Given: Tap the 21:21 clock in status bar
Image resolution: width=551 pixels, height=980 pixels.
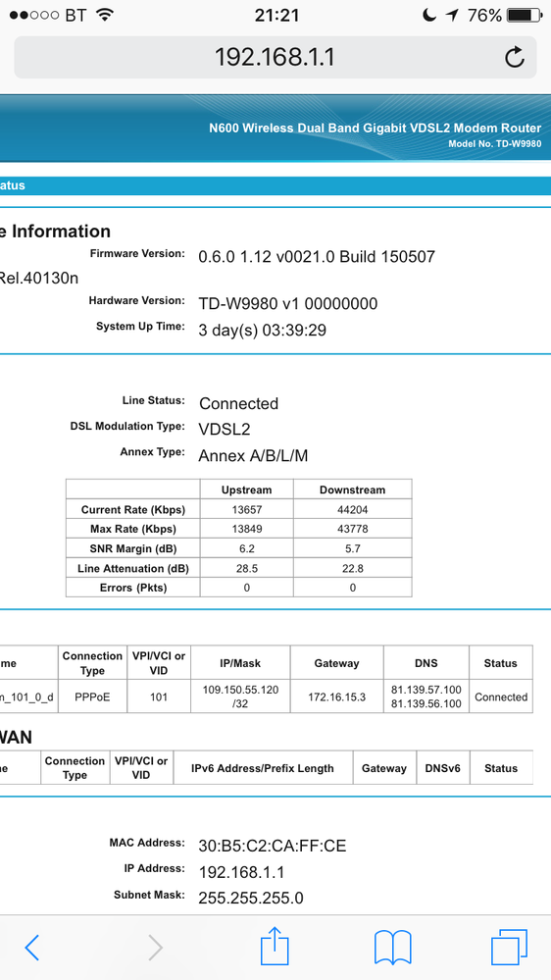Looking at the screenshot, I should pos(276,15).
